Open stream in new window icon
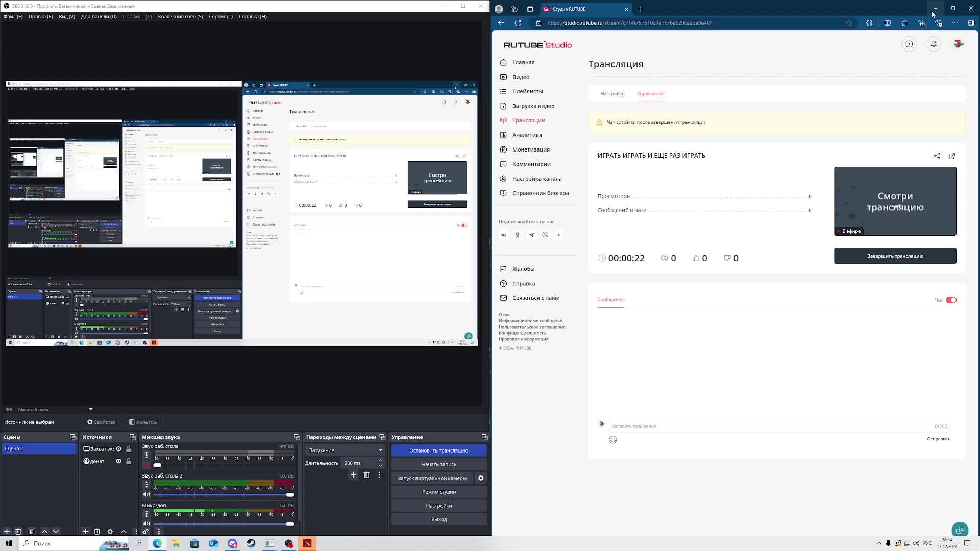This screenshot has height=551, width=980. click(x=952, y=156)
